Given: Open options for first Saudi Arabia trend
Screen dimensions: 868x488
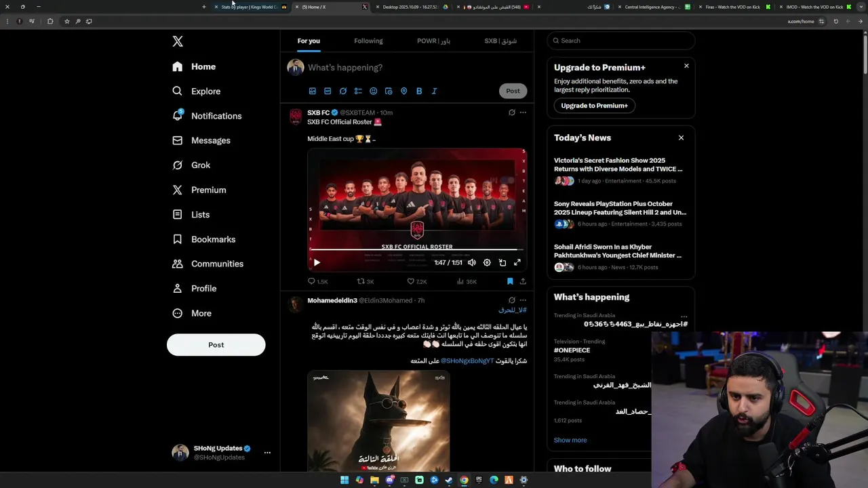Looking at the screenshot, I should (x=684, y=317).
